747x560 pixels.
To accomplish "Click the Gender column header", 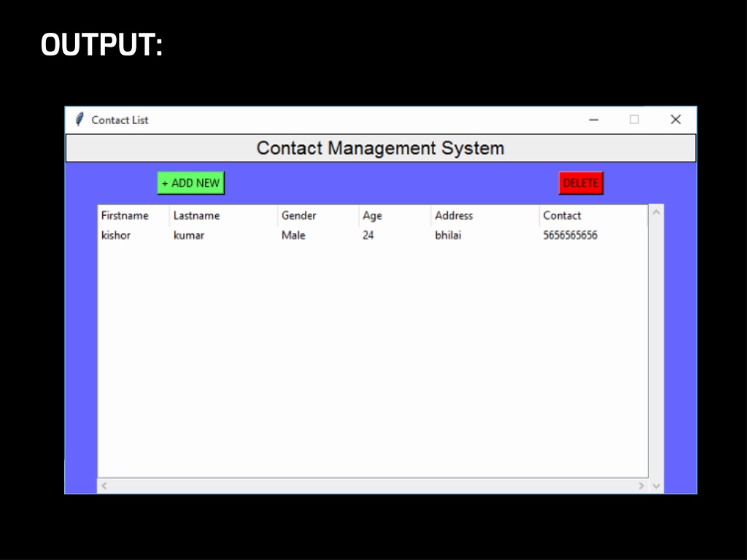I will pyautogui.click(x=318, y=216).
